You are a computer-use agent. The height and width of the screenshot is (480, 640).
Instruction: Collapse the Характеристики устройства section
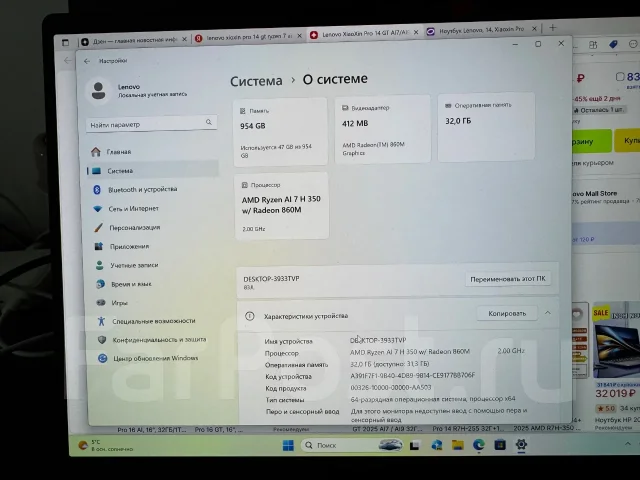[x=548, y=313]
